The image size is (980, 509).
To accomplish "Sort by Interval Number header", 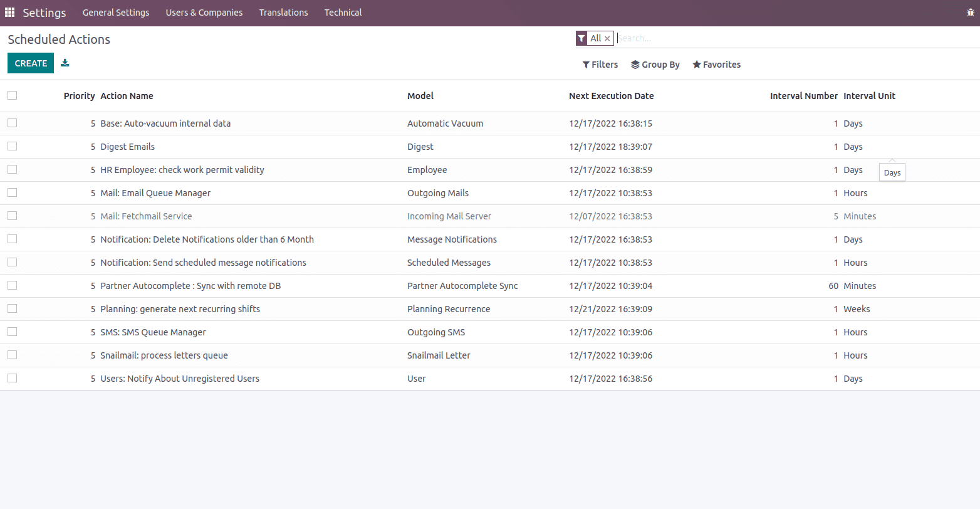I will 804,96.
